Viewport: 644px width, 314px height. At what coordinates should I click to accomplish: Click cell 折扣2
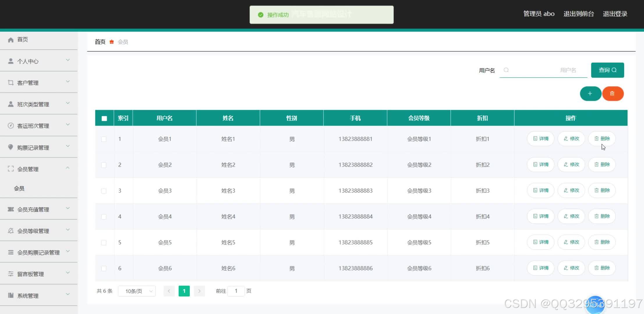482,165
